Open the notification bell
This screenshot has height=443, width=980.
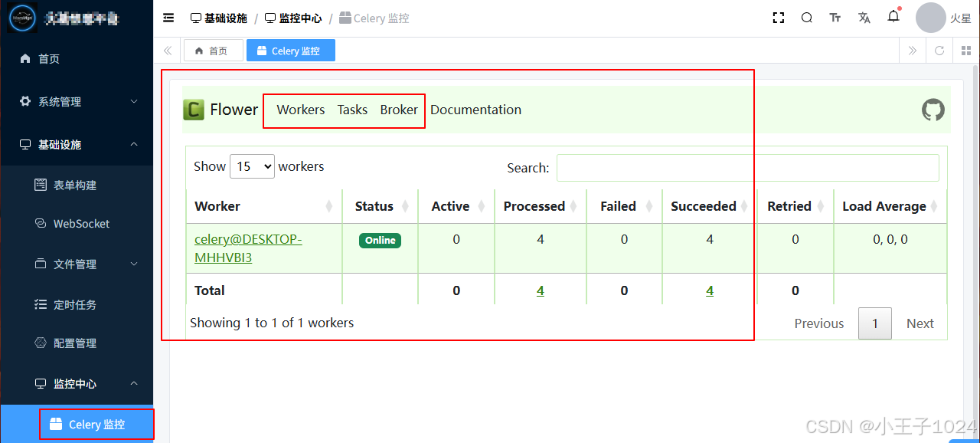pos(893,17)
